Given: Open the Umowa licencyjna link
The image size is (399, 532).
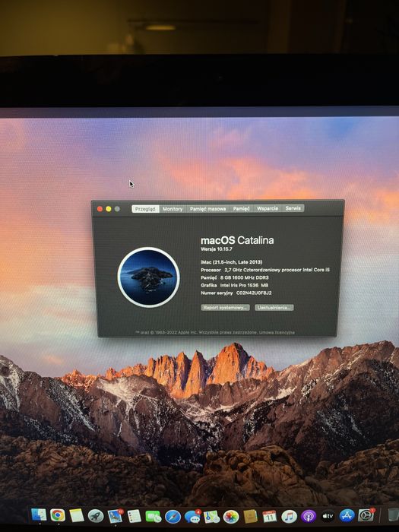Looking at the screenshot, I should (x=277, y=333).
